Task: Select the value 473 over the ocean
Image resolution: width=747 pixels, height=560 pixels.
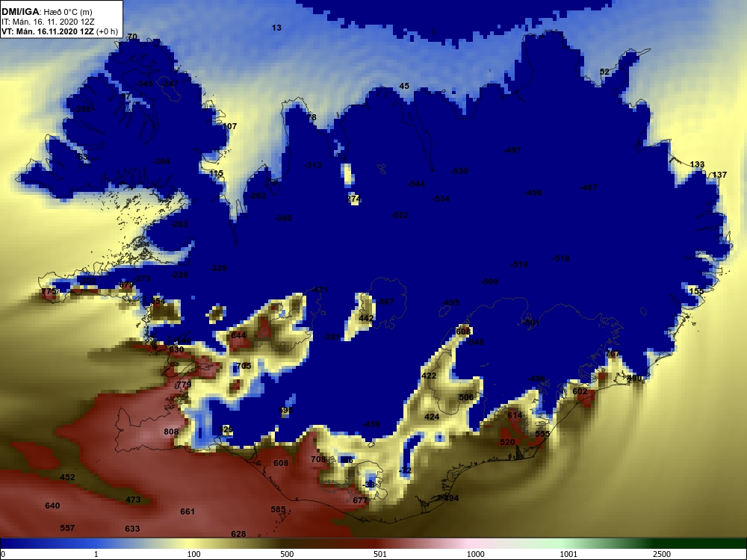Action: pos(133,500)
